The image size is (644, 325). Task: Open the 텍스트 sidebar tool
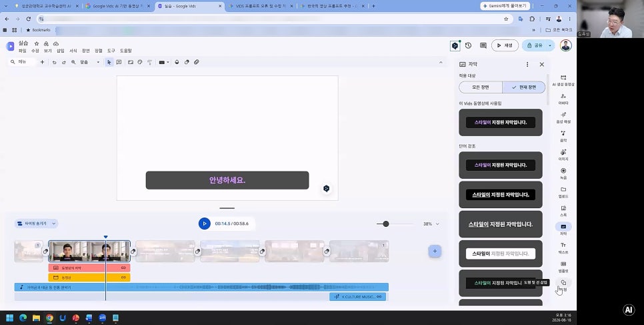[563, 248]
